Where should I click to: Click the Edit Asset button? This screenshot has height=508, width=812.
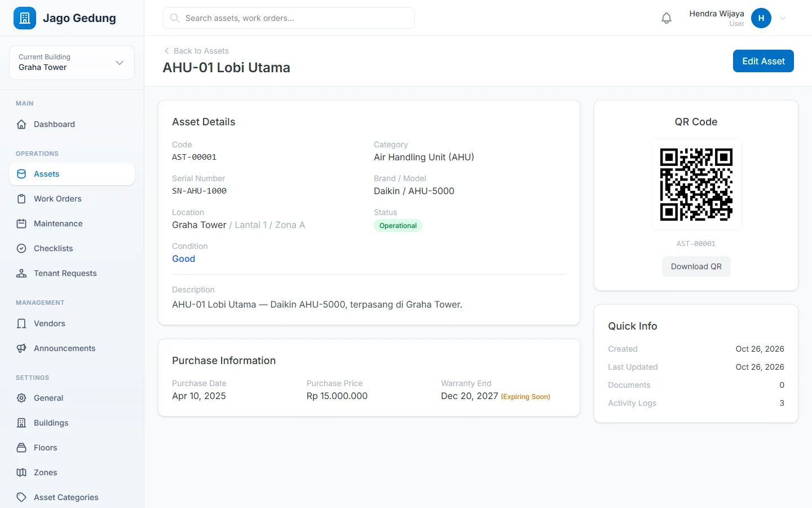tap(764, 61)
